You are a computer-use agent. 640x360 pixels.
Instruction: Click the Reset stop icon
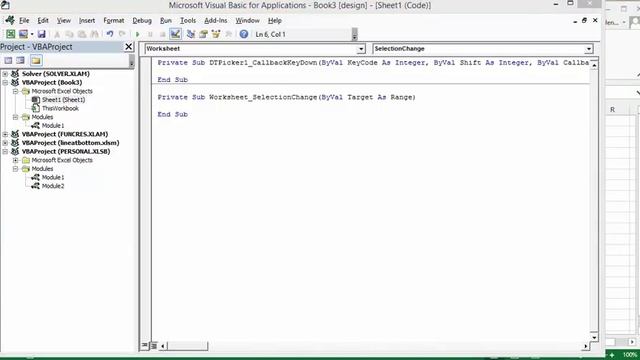click(x=162, y=34)
